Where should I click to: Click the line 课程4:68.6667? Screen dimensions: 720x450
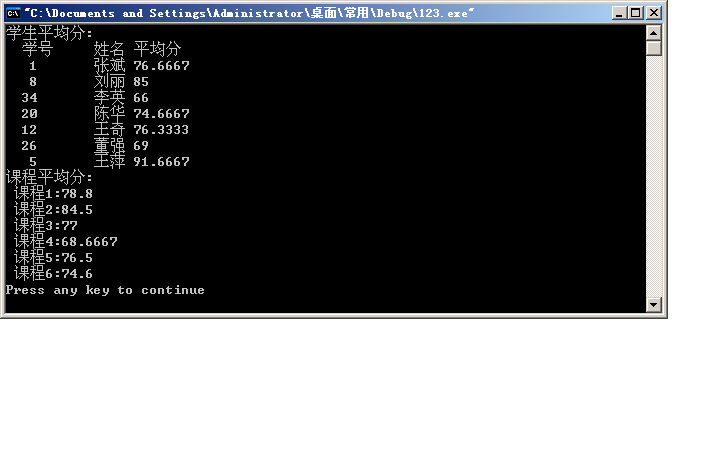(x=66, y=242)
